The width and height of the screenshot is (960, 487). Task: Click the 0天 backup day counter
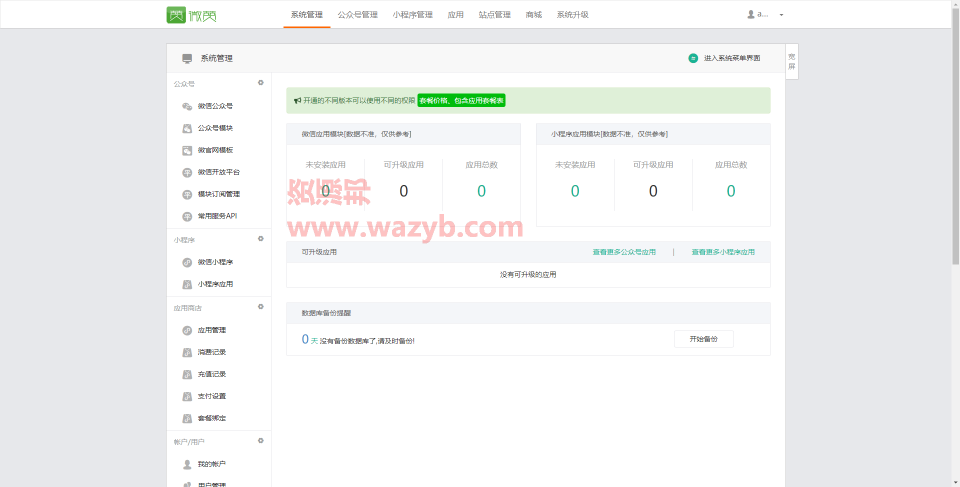click(x=310, y=339)
